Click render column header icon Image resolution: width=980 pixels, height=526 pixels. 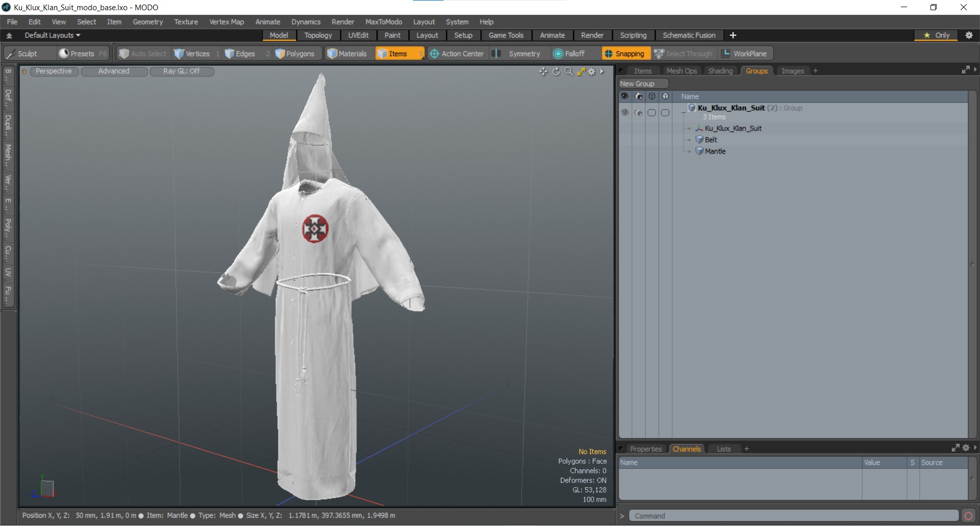(x=639, y=96)
